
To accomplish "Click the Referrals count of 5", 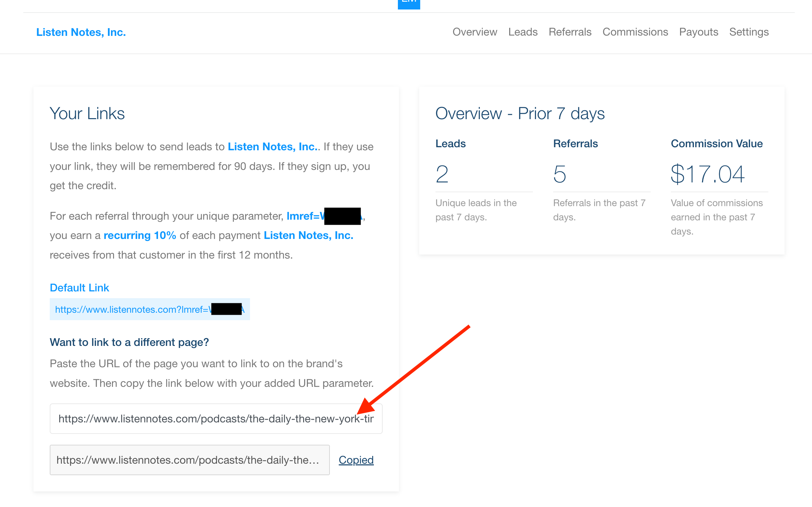I will (x=560, y=174).
